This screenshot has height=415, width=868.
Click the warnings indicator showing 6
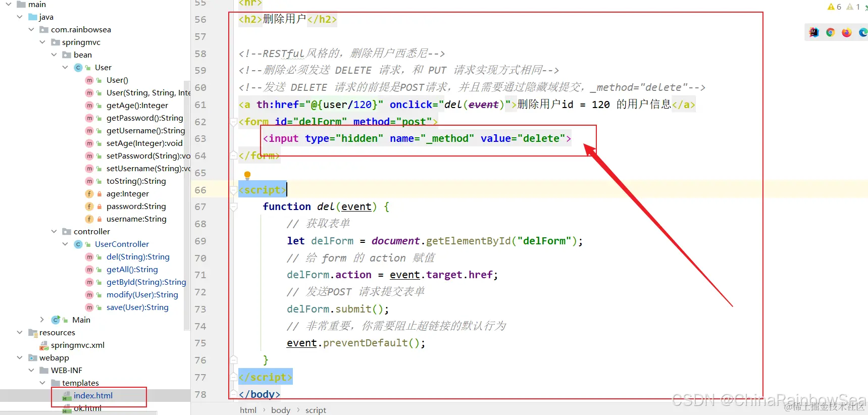(x=834, y=7)
